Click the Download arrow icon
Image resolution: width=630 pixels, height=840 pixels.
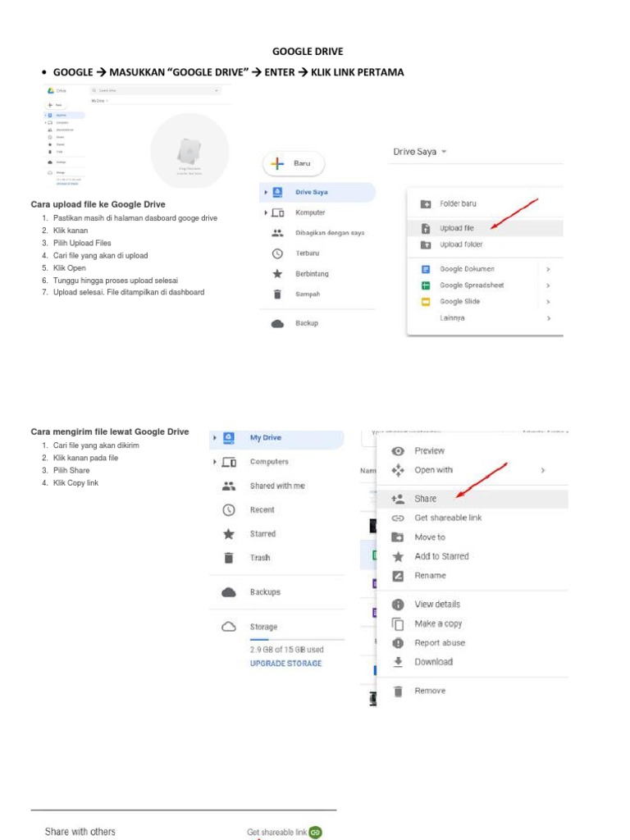(398, 663)
